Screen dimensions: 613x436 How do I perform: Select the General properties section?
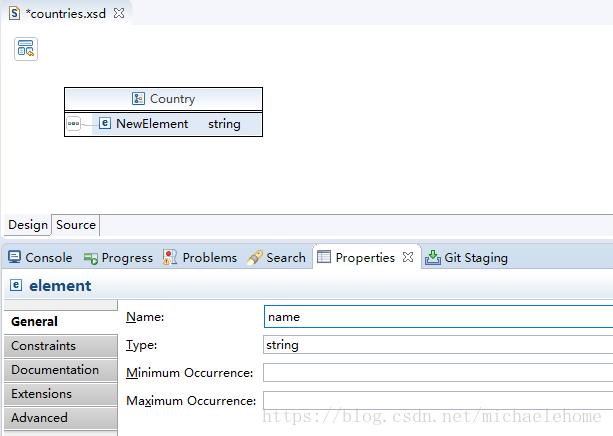(x=61, y=322)
